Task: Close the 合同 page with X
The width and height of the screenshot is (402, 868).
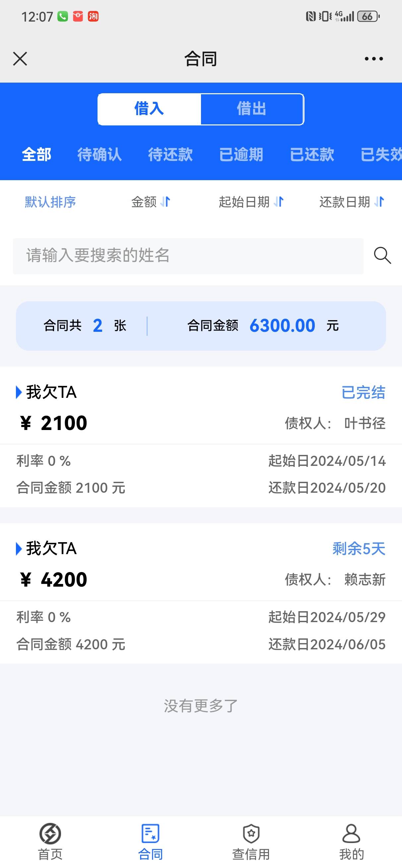Action: coord(20,59)
